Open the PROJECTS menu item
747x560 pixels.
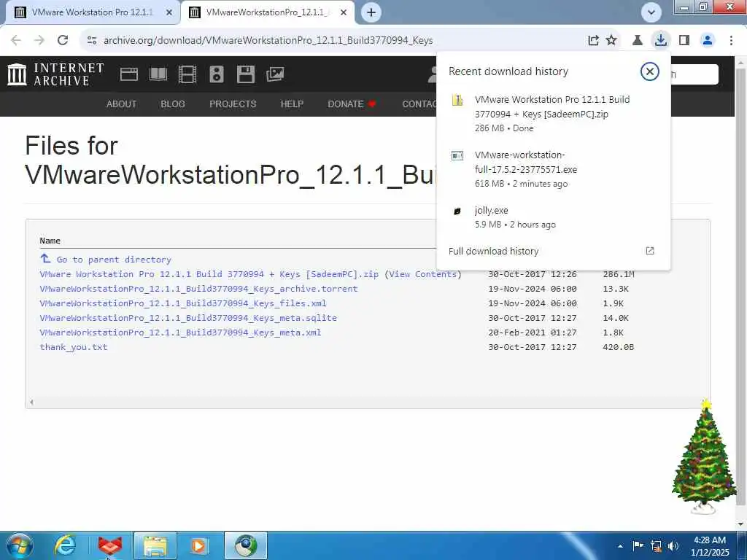233,104
